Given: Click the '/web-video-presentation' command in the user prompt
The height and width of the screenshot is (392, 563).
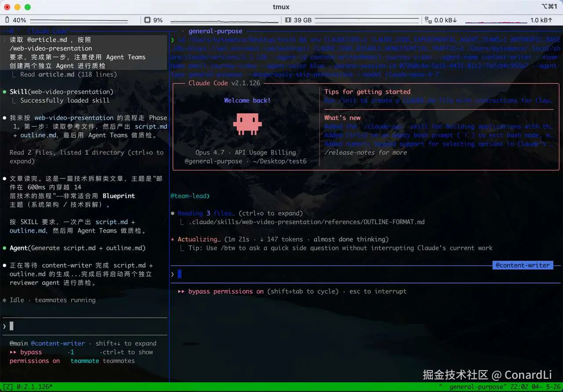Looking at the screenshot, I should pos(51,48).
